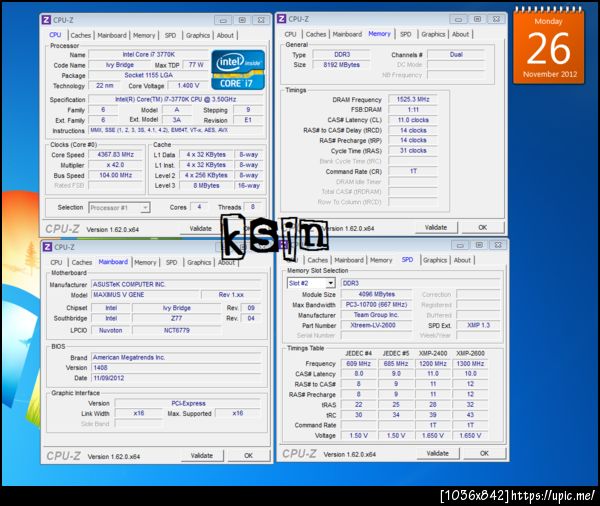Click the memory size 8192 MBytes
The height and width of the screenshot is (506, 600).
pos(341,65)
